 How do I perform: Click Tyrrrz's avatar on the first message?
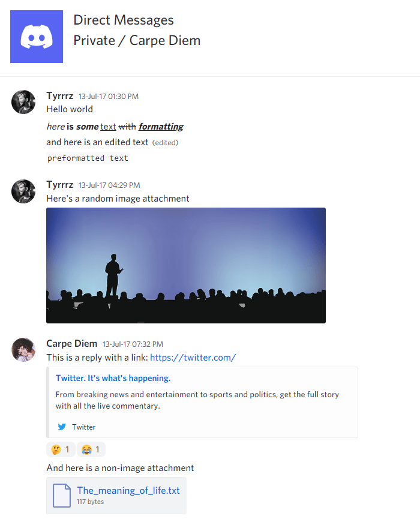tap(23, 102)
